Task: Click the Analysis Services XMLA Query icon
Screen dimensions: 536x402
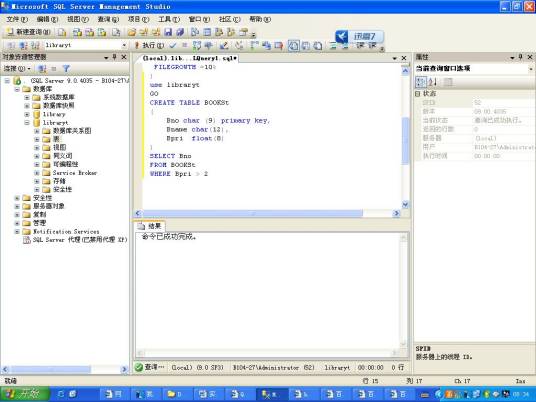Action: click(102, 32)
